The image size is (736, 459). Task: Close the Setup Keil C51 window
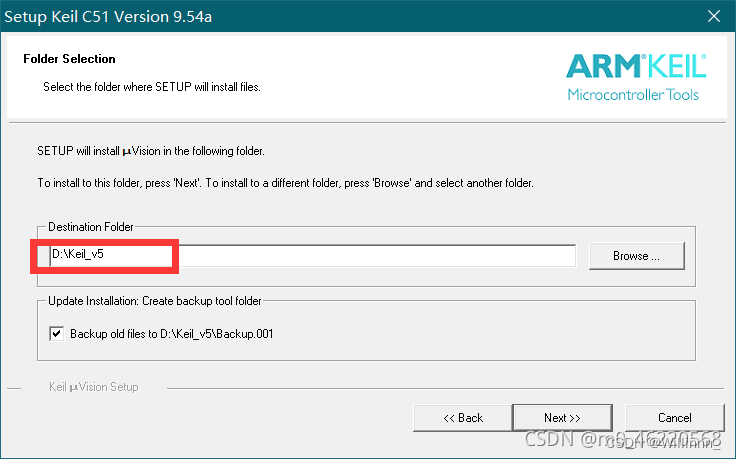[714, 16]
